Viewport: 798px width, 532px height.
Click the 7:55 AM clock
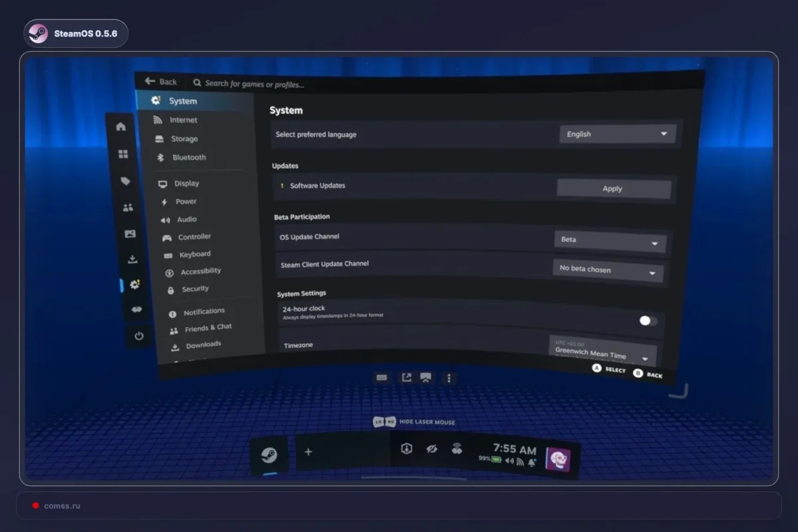point(515,450)
